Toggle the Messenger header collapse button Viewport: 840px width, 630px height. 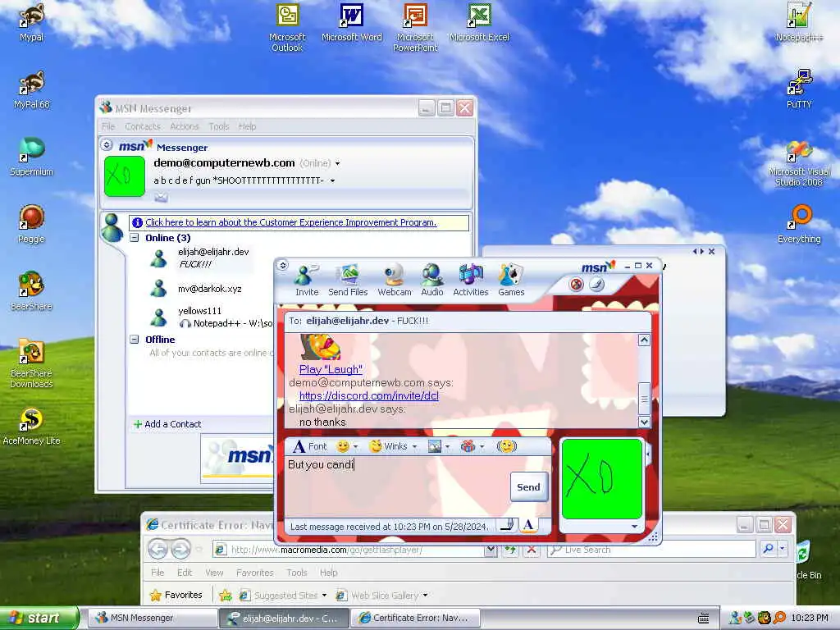click(107, 144)
